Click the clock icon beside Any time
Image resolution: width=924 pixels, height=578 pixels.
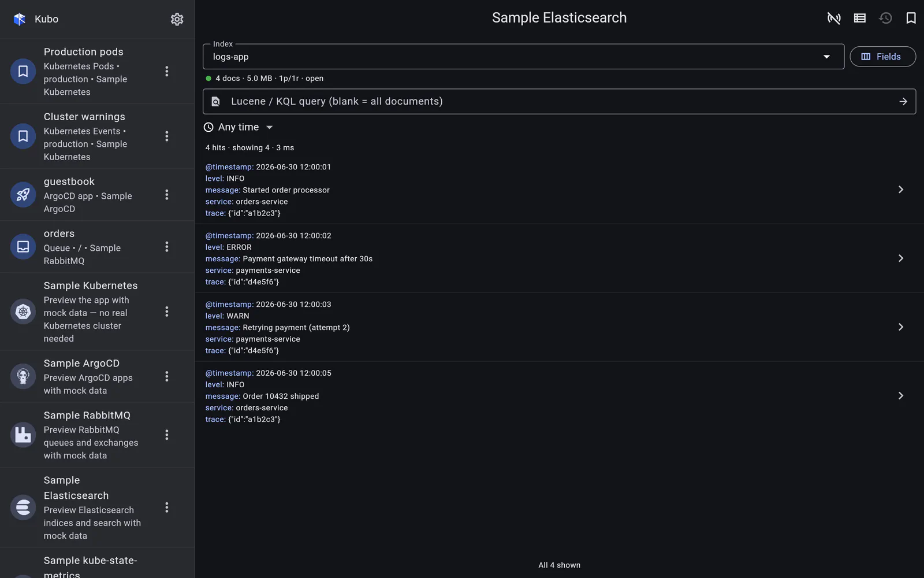click(x=208, y=127)
